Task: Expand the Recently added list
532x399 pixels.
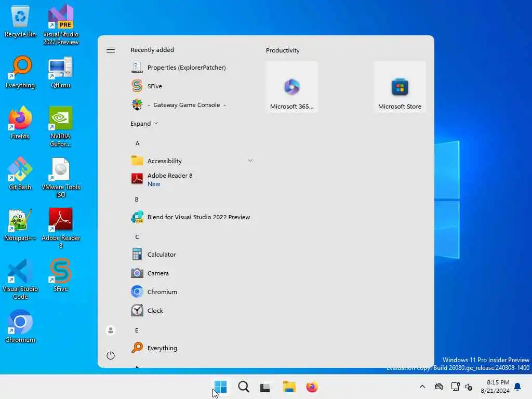Action: tap(144, 124)
